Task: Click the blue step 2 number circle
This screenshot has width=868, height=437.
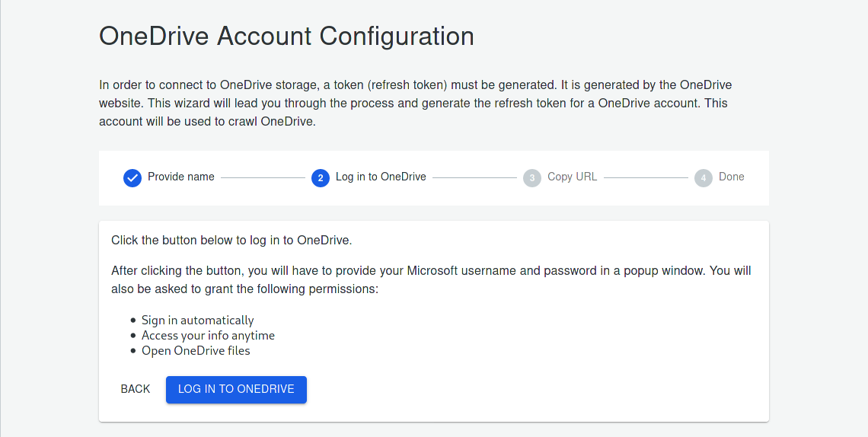Action: tap(321, 177)
